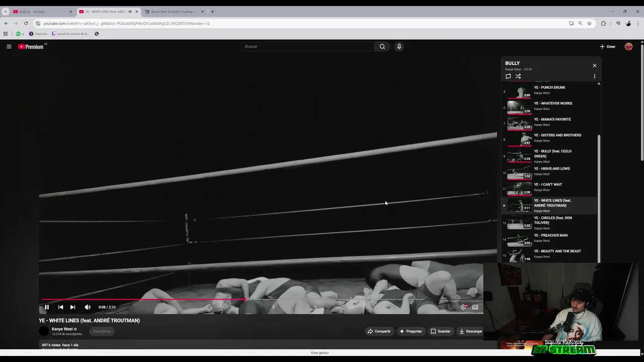Open the playlist panel three-dot options
The width and height of the screenshot is (644, 362).
point(595,76)
